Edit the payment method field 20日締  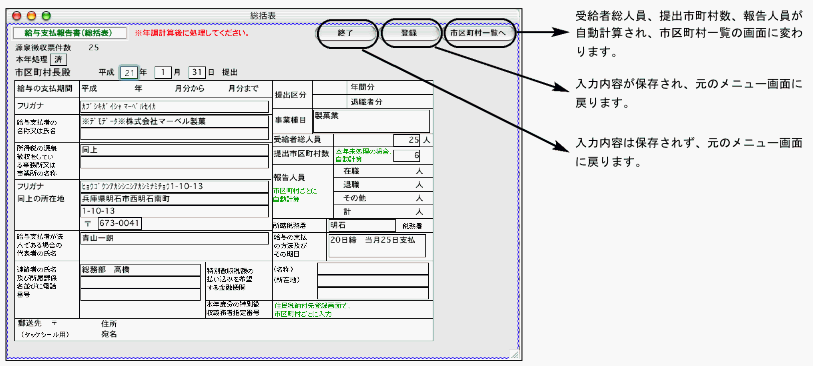point(376,246)
